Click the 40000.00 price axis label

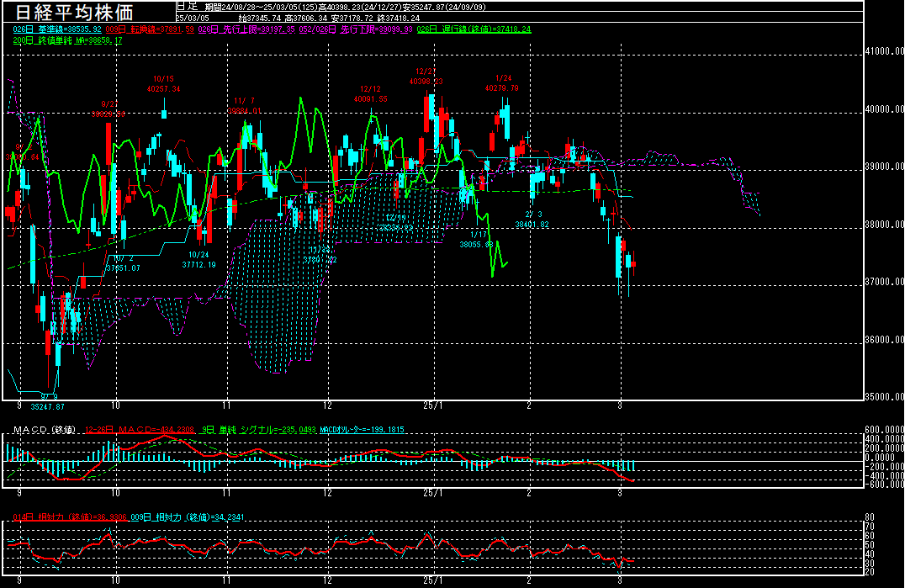point(885,109)
